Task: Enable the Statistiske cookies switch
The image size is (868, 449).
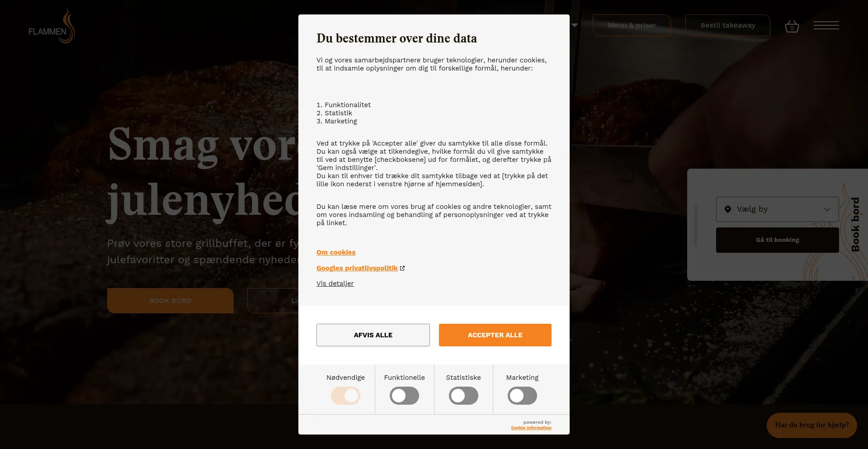Action: [463, 396]
